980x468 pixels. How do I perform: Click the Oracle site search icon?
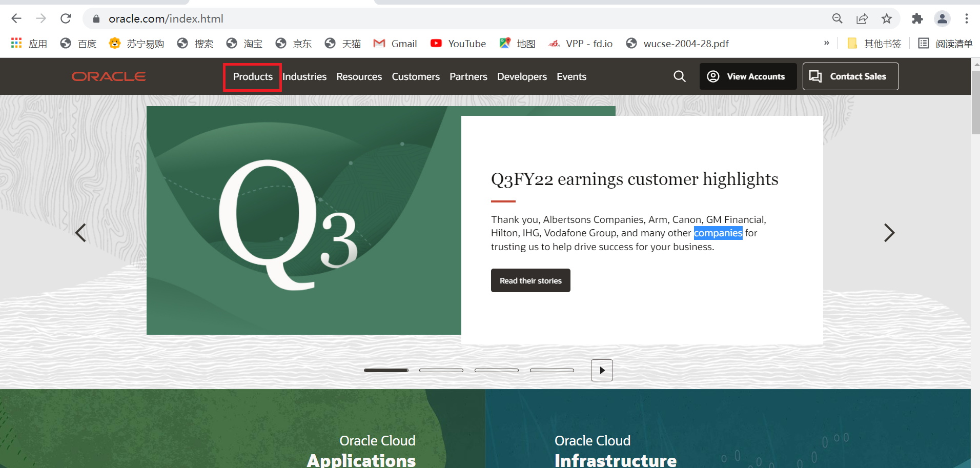click(x=680, y=76)
